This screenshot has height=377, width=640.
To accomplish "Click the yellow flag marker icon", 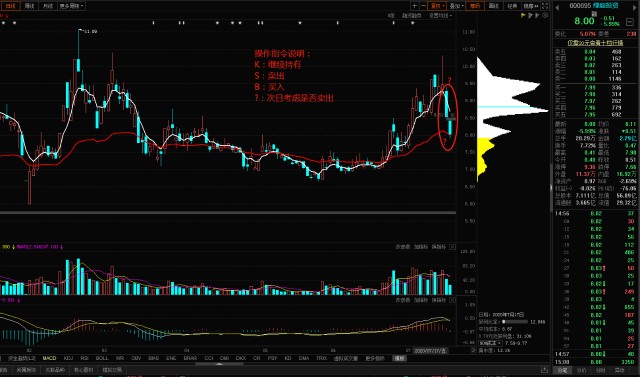I will [x=523, y=16].
